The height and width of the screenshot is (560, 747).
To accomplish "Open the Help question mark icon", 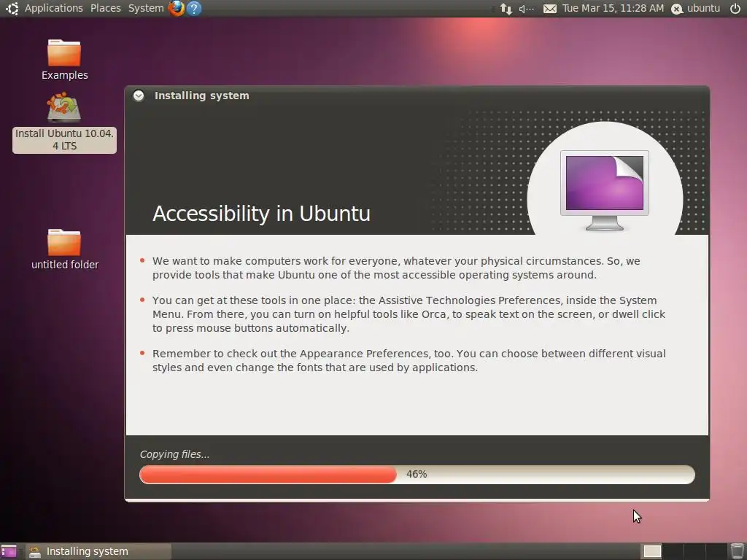I will [x=194, y=8].
